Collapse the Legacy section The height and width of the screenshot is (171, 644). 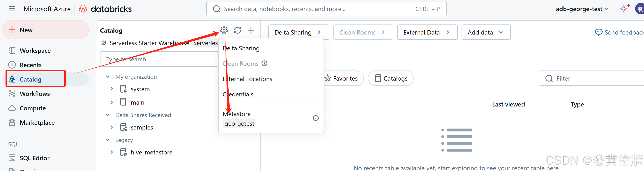[x=108, y=140]
